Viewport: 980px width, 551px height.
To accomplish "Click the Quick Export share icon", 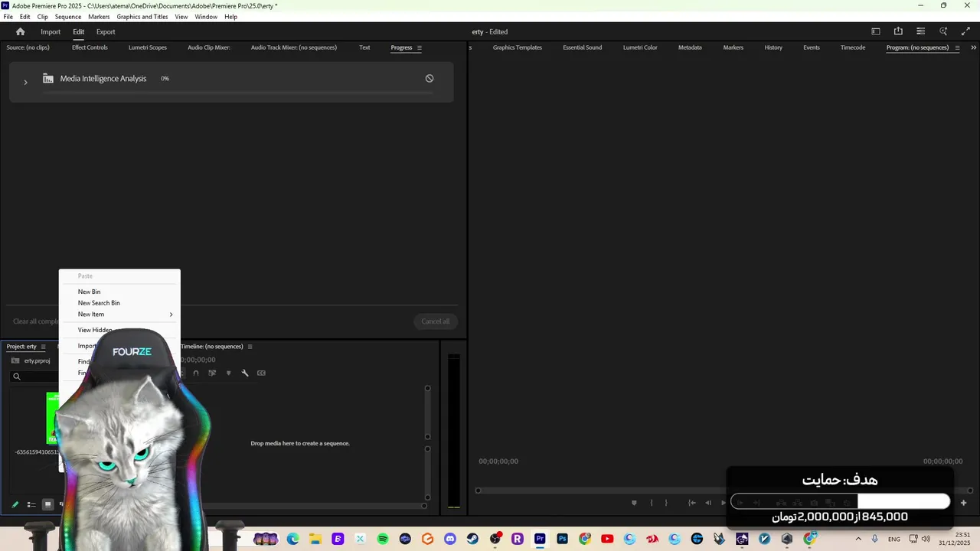I will point(898,31).
